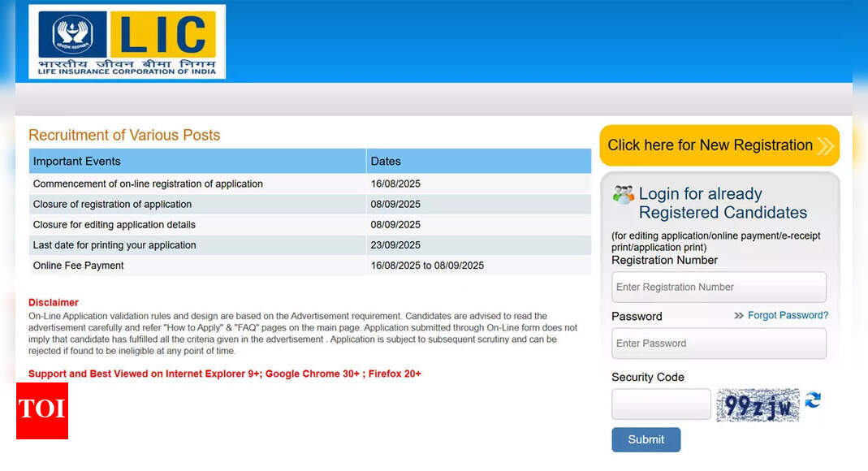Open Click here for New Registration

[719, 145]
